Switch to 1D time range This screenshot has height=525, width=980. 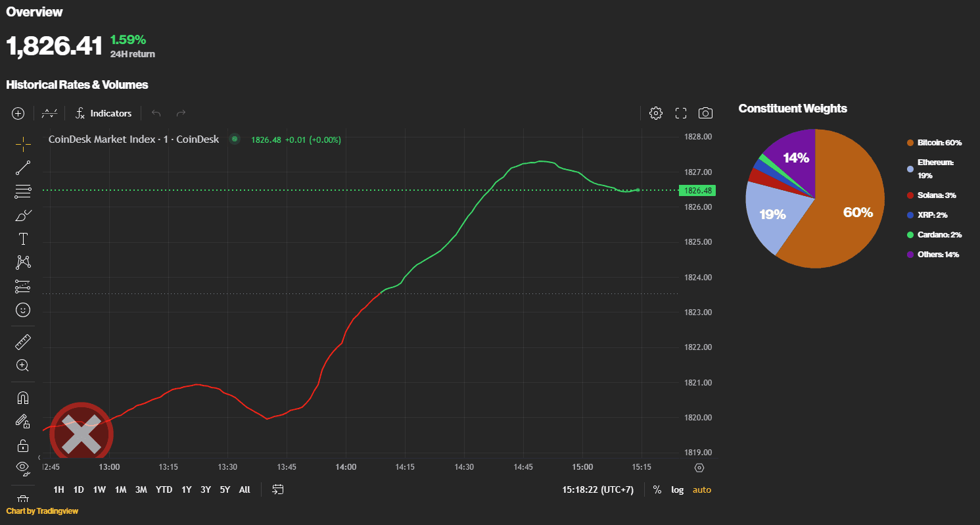[79, 489]
